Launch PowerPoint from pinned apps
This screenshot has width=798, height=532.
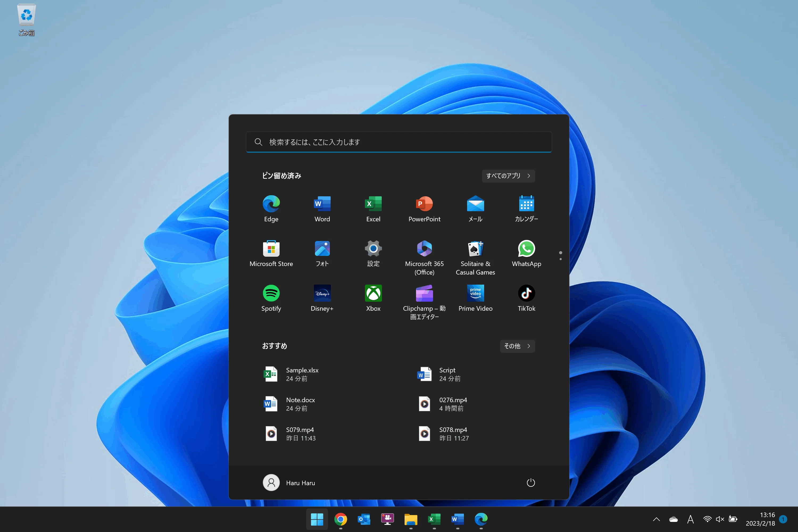pyautogui.click(x=424, y=209)
